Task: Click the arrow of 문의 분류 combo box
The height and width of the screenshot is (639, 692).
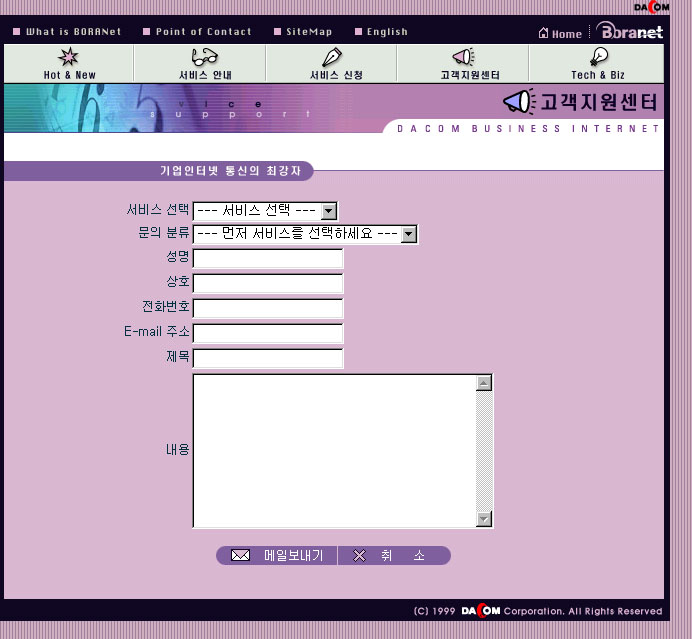Action: pos(409,234)
